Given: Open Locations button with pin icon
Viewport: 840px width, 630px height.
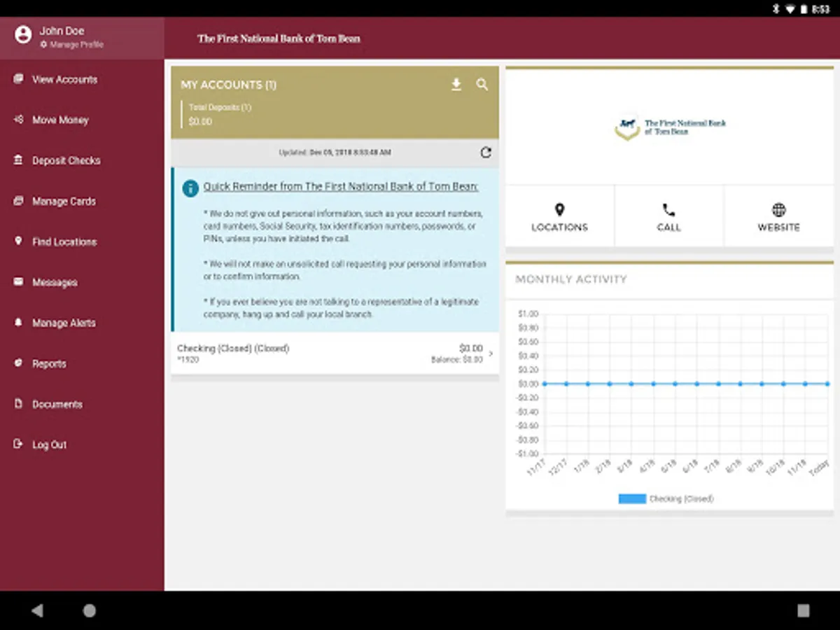Looking at the screenshot, I should point(559,216).
